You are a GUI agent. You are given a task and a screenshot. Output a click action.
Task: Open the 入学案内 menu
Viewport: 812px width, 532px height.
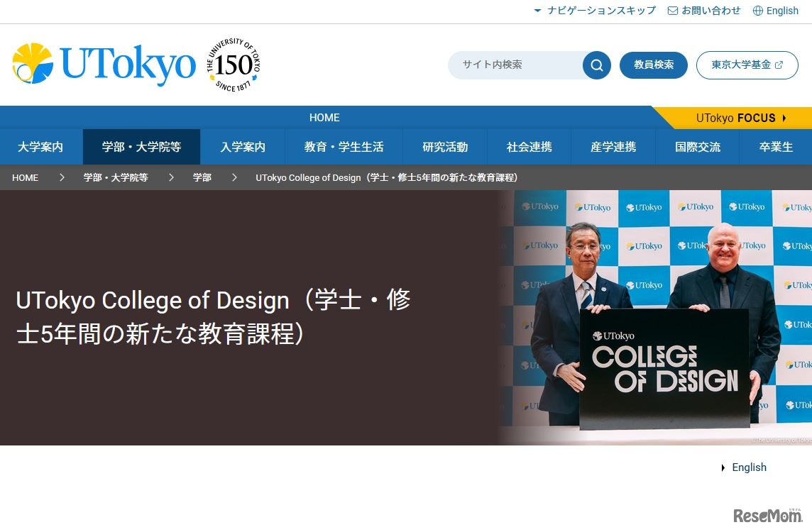242,147
